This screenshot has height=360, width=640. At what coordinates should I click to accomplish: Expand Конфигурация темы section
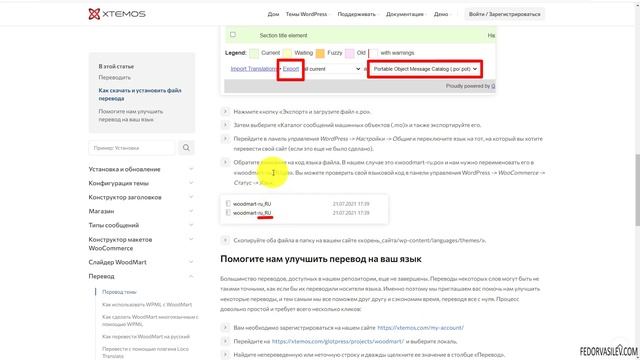[141, 183]
